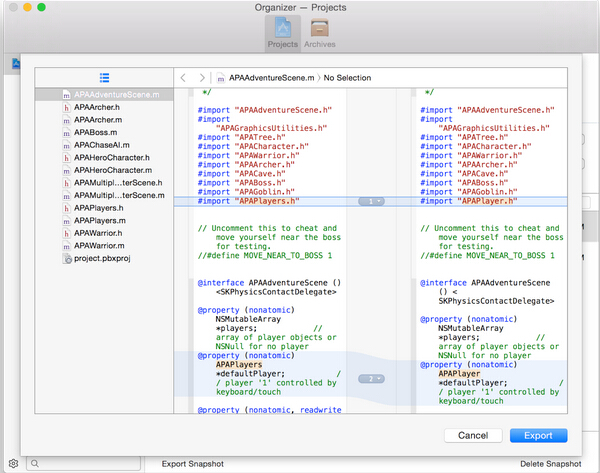Select APAAdventureScene.m in file list

[x=117, y=94]
